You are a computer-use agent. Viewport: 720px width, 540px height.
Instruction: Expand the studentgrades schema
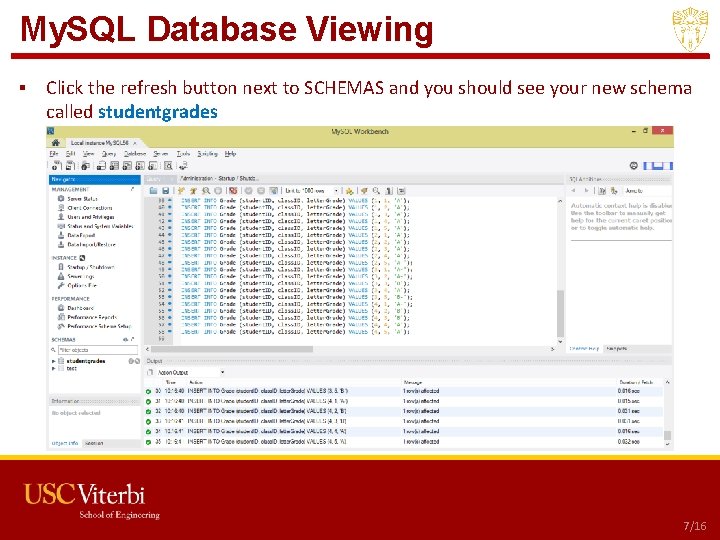click(54, 361)
